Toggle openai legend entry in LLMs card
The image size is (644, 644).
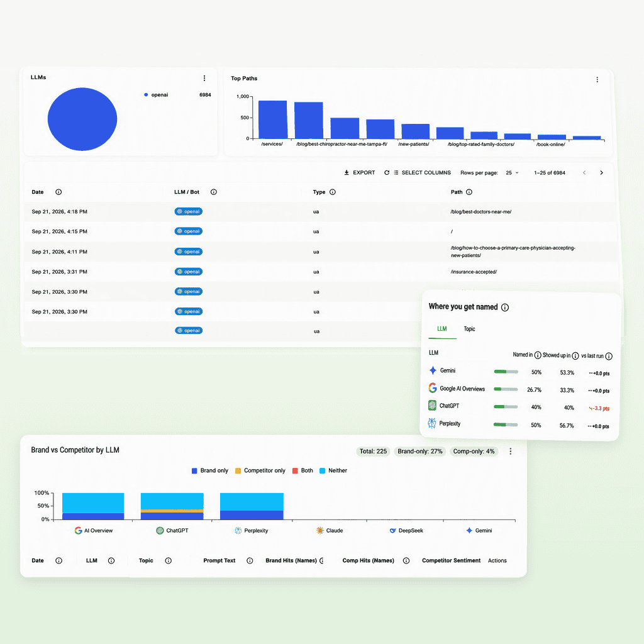pyautogui.click(x=156, y=95)
